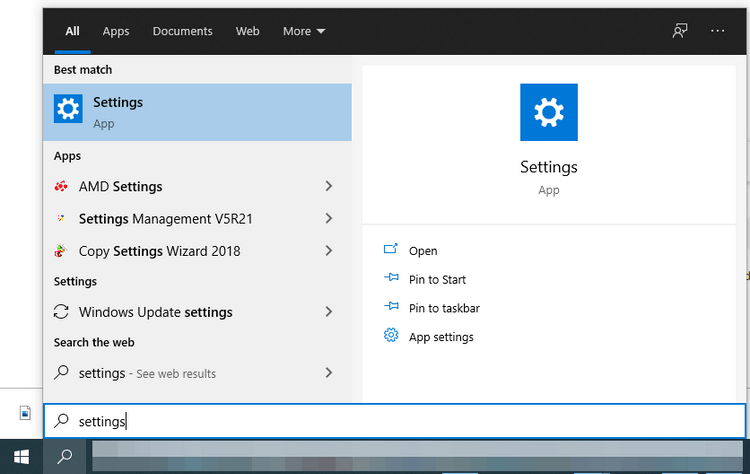Select Pin to Start action
This screenshot has height=474, width=750.
click(x=437, y=280)
